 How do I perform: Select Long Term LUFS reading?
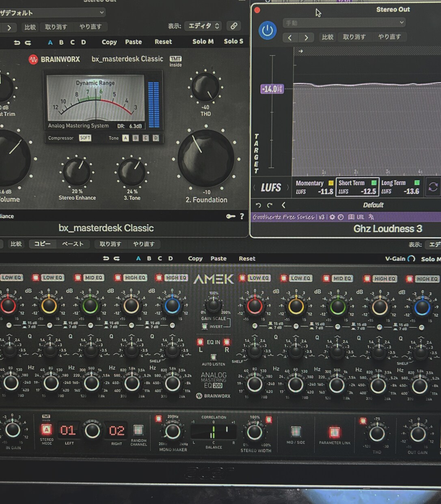[401, 187]
